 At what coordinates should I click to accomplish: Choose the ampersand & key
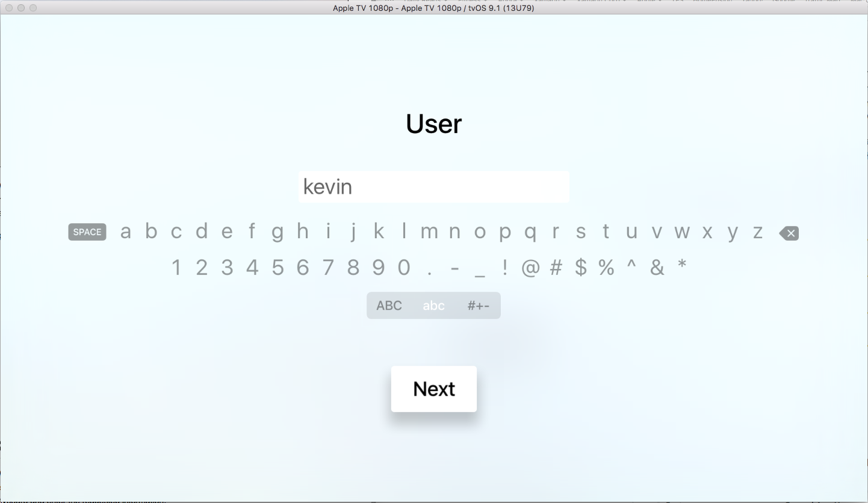657,267
